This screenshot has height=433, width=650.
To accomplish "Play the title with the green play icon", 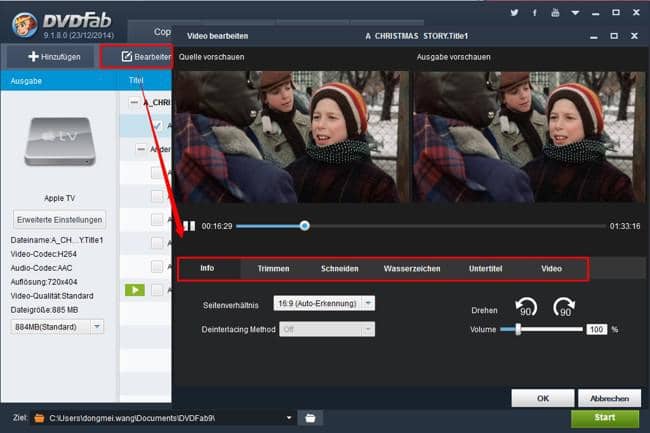I will tap(135, 290).
